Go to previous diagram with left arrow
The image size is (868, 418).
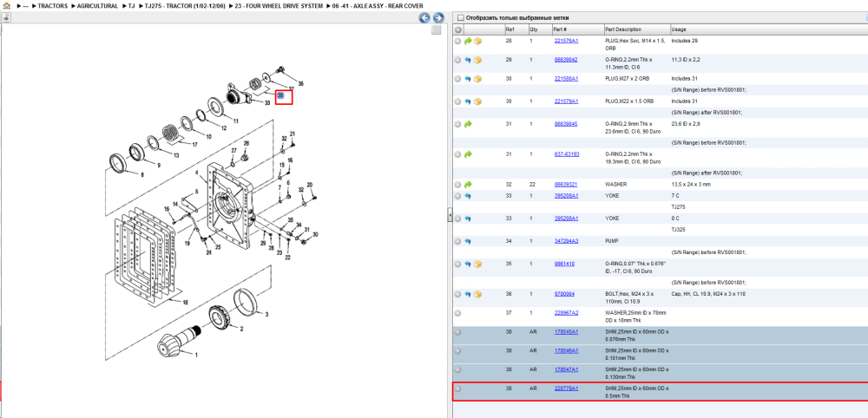(424, 17)
